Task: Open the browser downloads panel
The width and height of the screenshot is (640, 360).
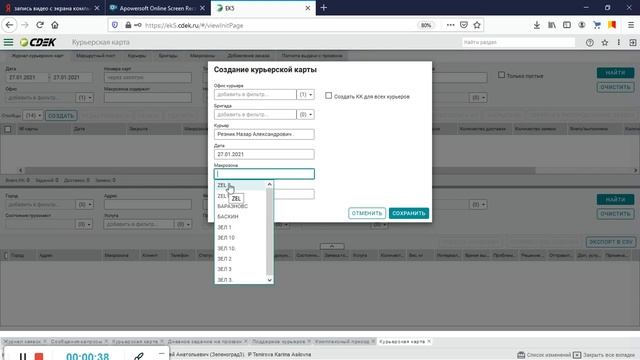Action: pyautogui.click(x=537, y=25)
